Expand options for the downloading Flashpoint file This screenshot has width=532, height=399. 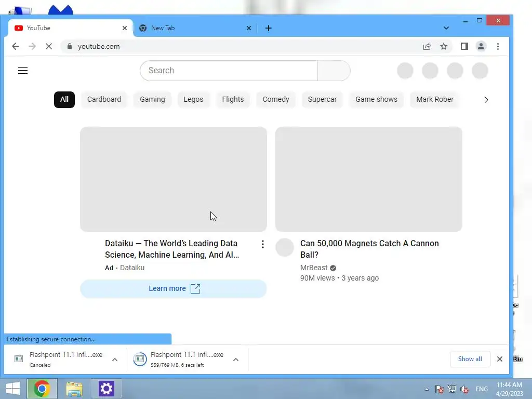point(236,360)
